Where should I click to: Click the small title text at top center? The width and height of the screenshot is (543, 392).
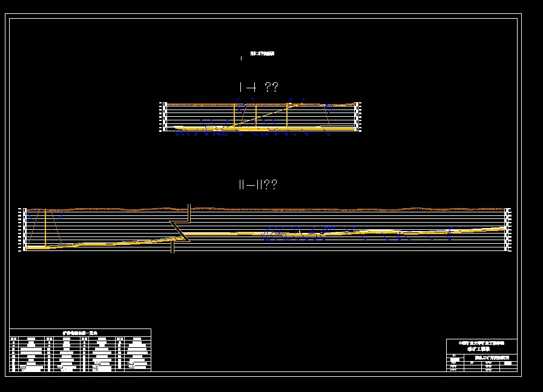[x=262, y=54]
